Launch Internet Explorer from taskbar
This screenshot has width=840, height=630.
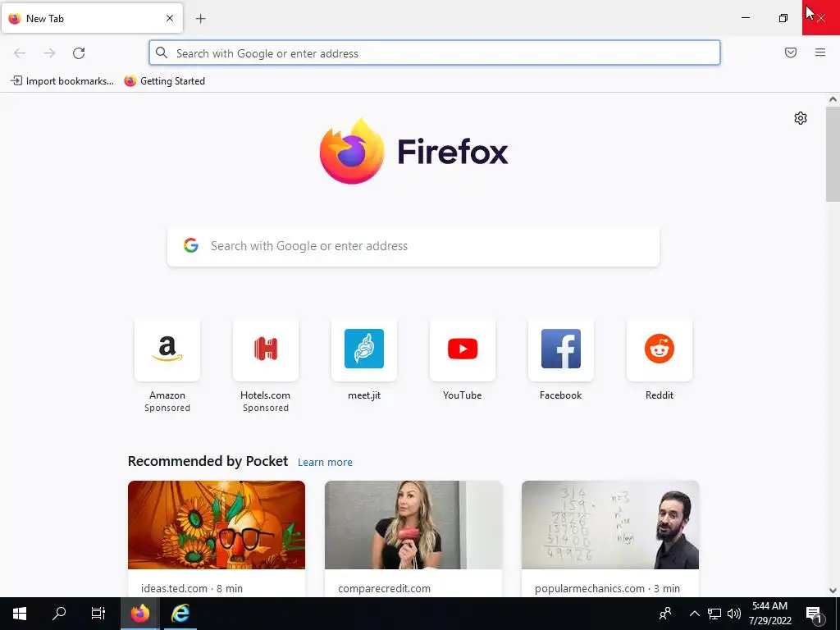click(x=180, y=614)
